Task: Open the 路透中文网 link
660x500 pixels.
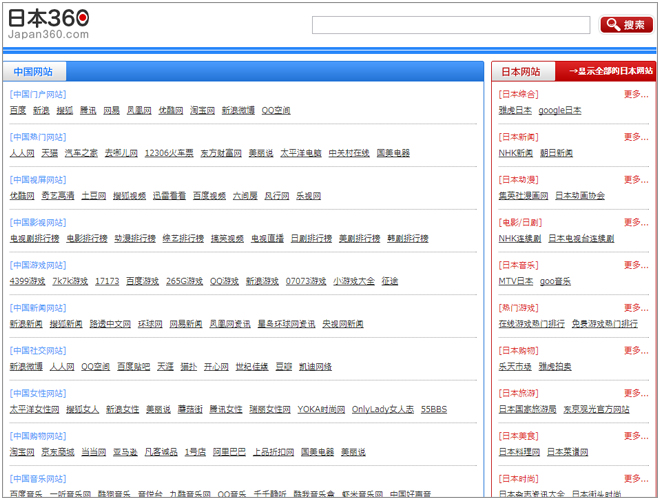Action: [x=110, y=324]
